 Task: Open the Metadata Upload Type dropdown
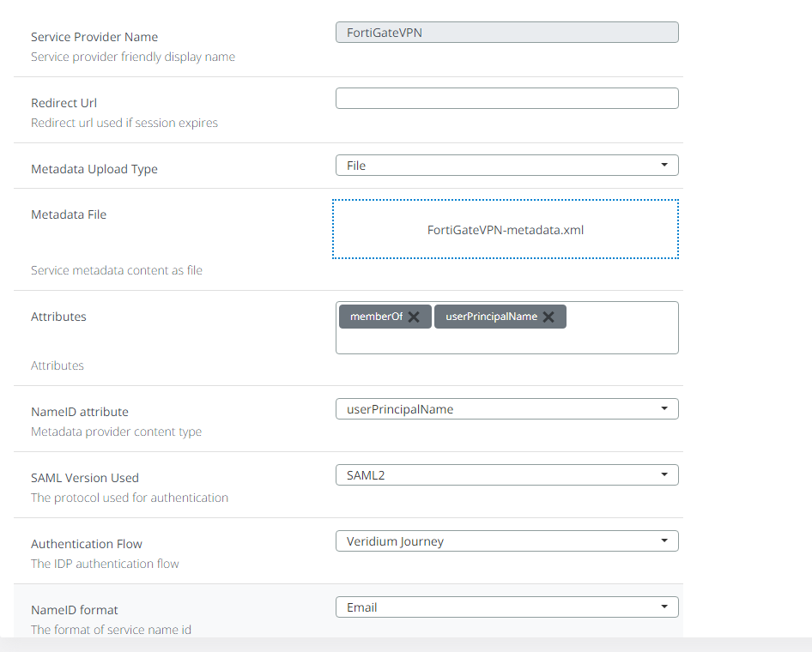click(x=506, y=166)
